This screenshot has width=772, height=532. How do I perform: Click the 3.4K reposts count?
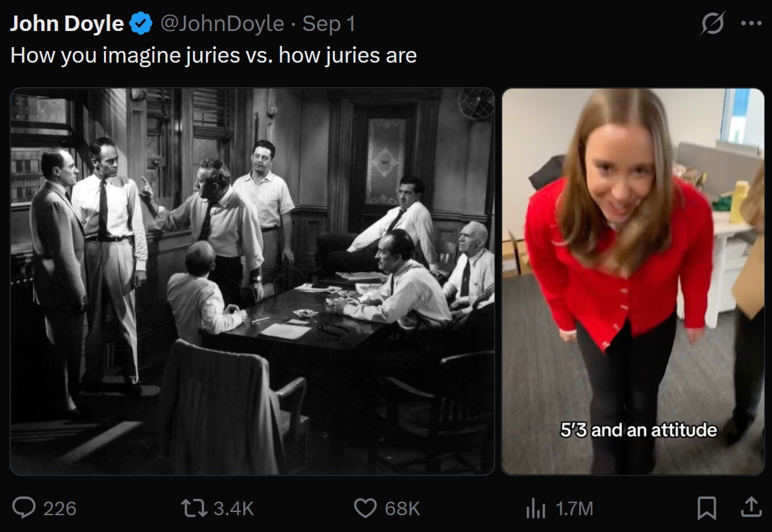(234, 508)
